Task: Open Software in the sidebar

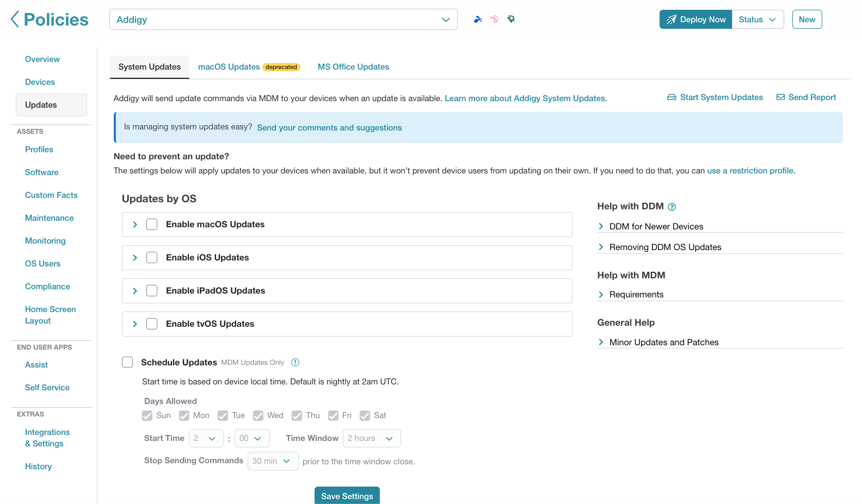Action: point(41,172)
